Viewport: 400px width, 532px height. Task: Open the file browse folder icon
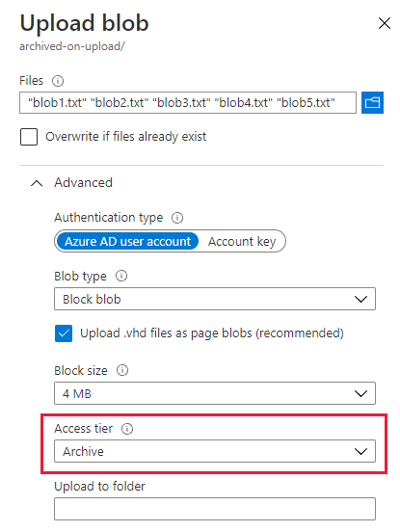click(x=372, y=102)
